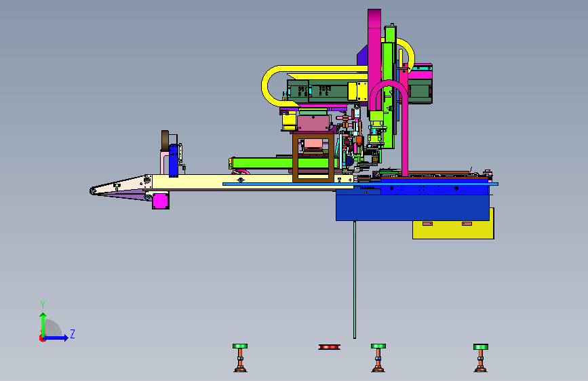Select the leftmost green-topped leveling foot

click(x=240, y=358)
